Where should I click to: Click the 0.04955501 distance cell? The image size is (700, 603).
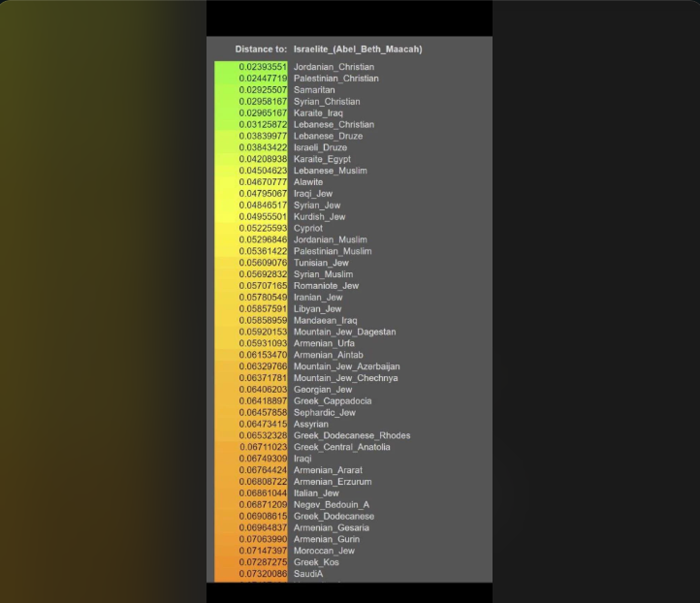[263, 217]
